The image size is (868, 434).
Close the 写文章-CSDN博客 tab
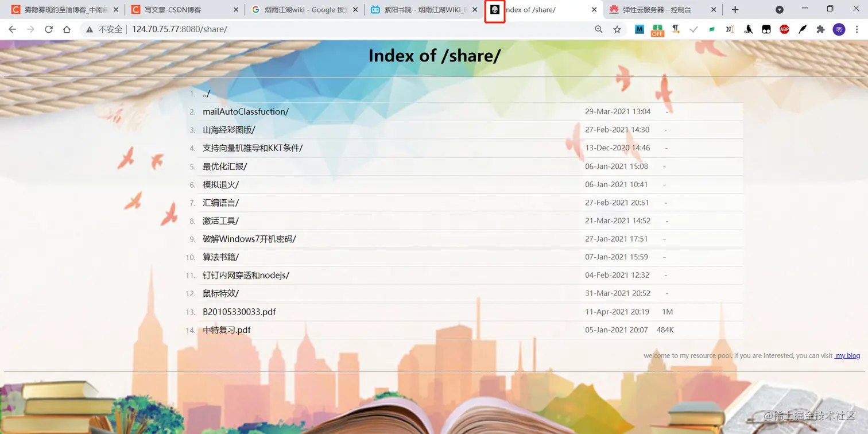[x=237, y=10]
